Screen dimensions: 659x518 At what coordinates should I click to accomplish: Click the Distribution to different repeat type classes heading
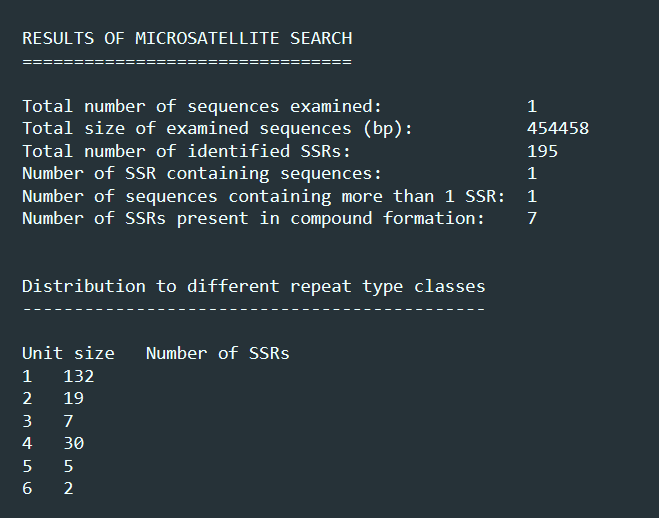(x=253, y=287)
